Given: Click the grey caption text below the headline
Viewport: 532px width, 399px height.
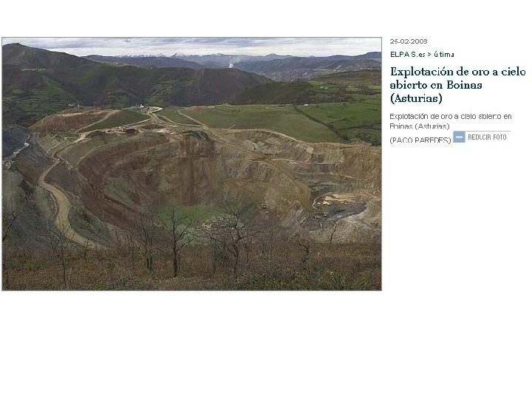Looking at the screenshot, I should pos(451,121).
